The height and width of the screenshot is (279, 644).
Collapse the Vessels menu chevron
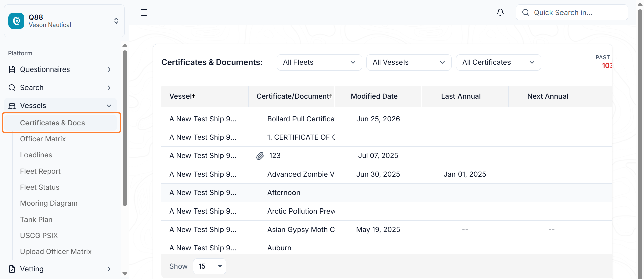click(x=109, y=106)
